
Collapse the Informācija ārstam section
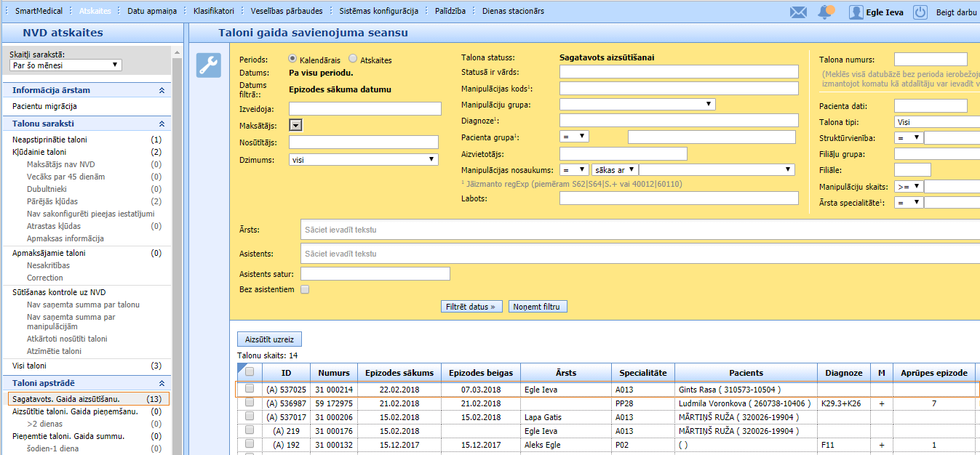pyautogui.click(x=162, y=90)
